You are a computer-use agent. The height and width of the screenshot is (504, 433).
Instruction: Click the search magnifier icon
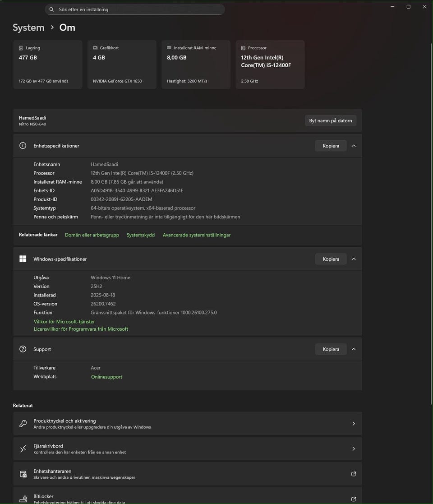pos(52,9)
